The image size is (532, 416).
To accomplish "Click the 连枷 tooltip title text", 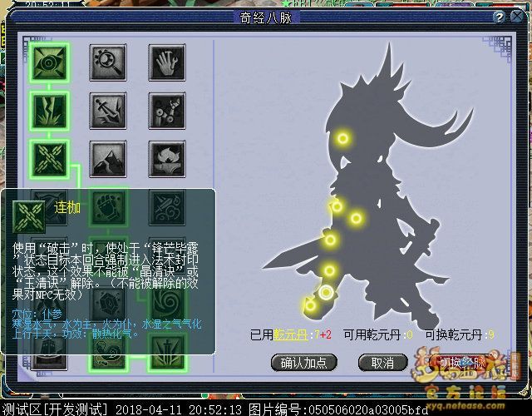I will tap(67, 207).
